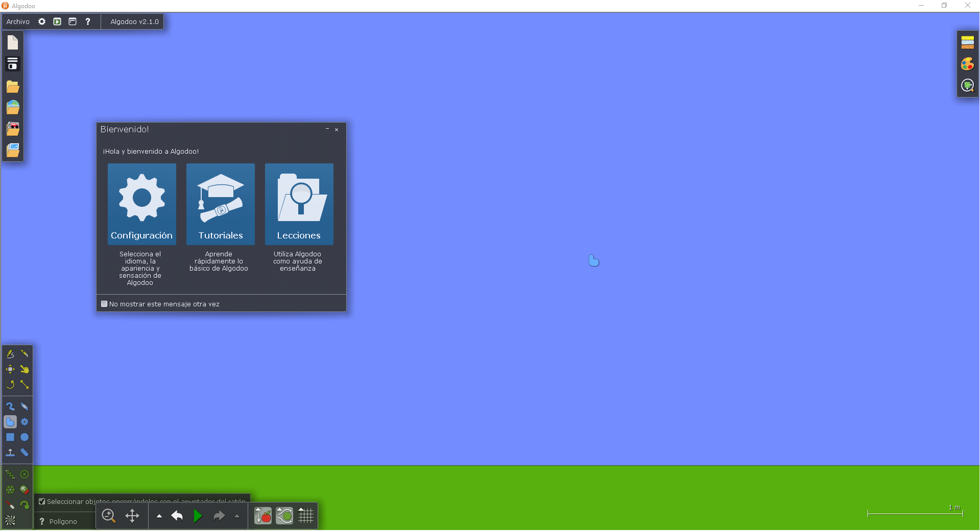Close the Bienvenido dialog
Screen dimensions: 980x531
click(x=337, y=130)
